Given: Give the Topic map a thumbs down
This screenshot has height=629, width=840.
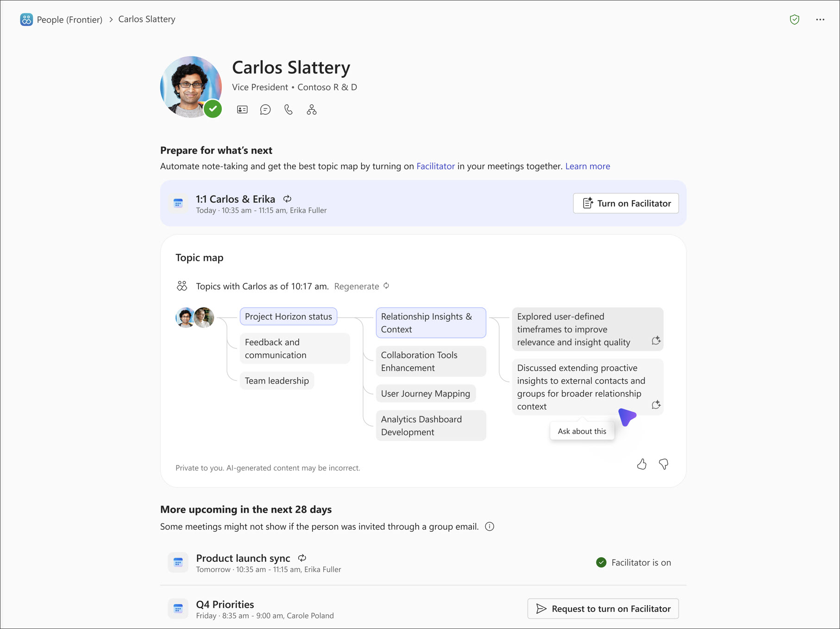Looking at the screenshot, I should click(x=664, y=465).
